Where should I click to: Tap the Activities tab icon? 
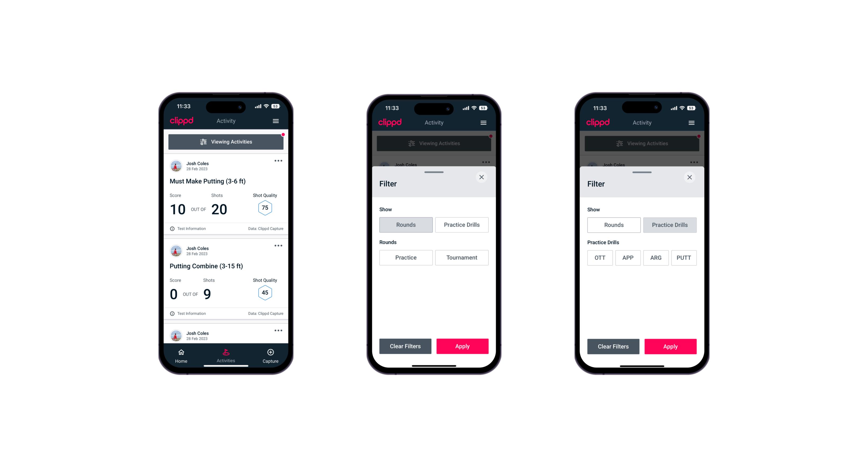click(227, 352)
